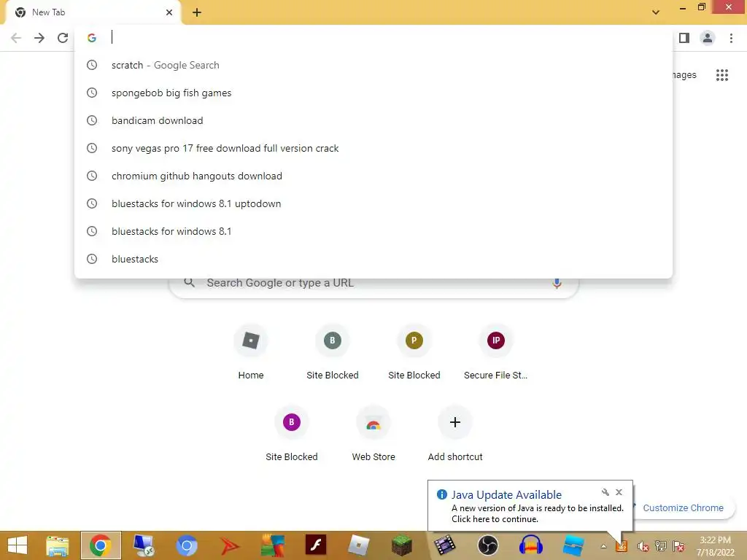Select scratch - Google Search suggestion
The height and width of the screenshot is (560, 747).
click(x=373, y=65)
